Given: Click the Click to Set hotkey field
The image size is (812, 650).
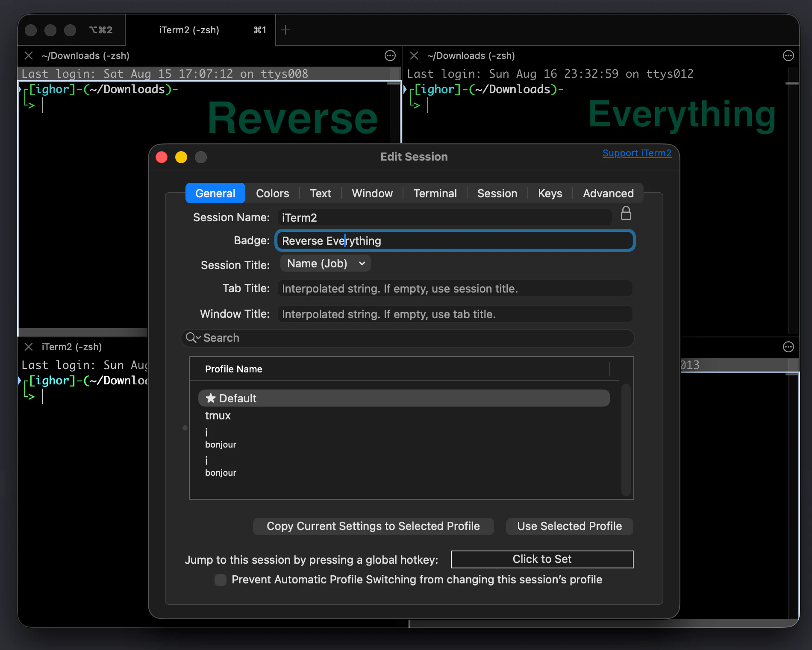Looking at the screenshot, I should [x=542, y=559].
